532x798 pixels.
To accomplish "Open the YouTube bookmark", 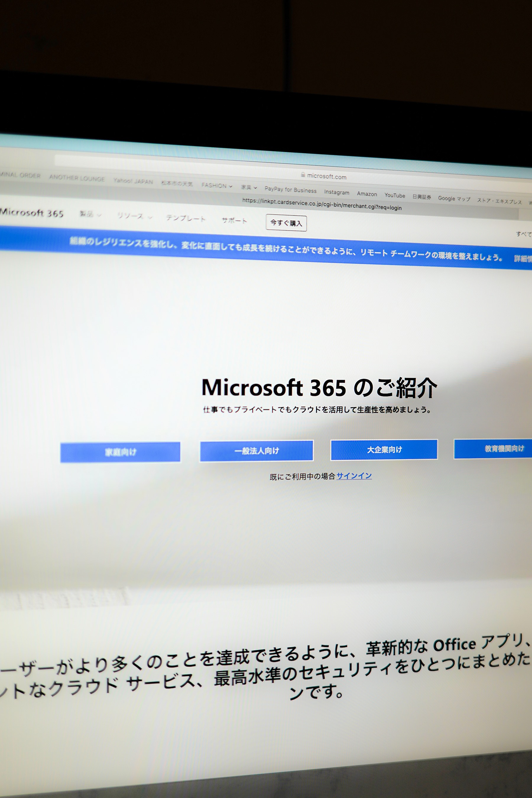I will 395,195.
